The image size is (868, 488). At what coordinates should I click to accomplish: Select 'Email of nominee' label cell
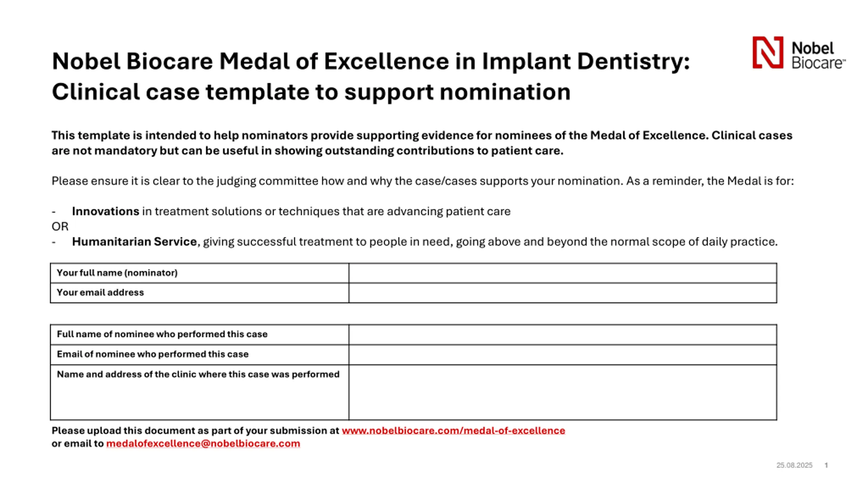tap(199, 355)
